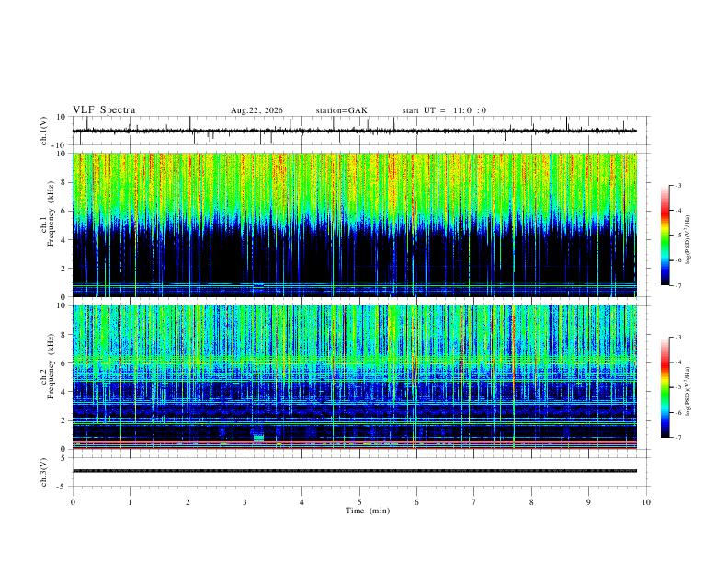
Task: Click the Time (min) axis label
Action: (368, 511)
